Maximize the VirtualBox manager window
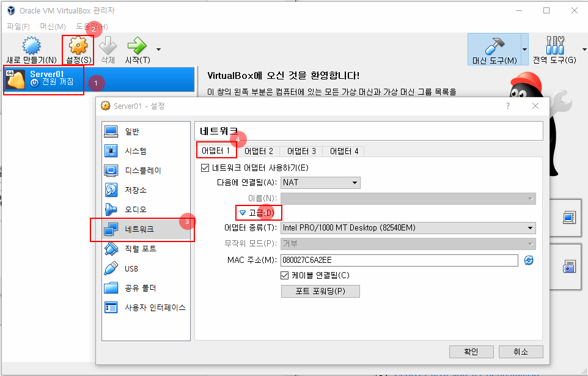This screenshot has width=588, height=376. 546,10
